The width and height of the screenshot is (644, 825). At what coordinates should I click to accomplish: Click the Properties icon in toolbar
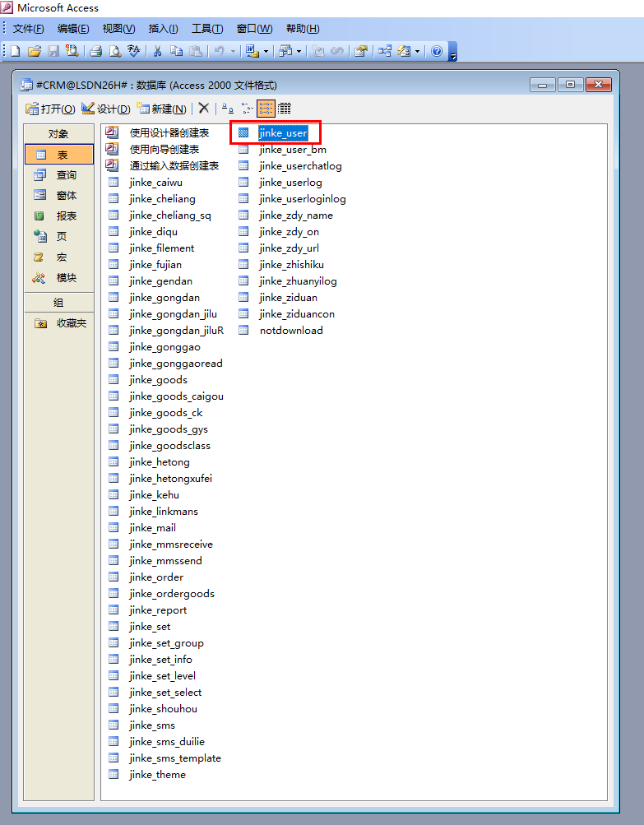tap(360, 51)
